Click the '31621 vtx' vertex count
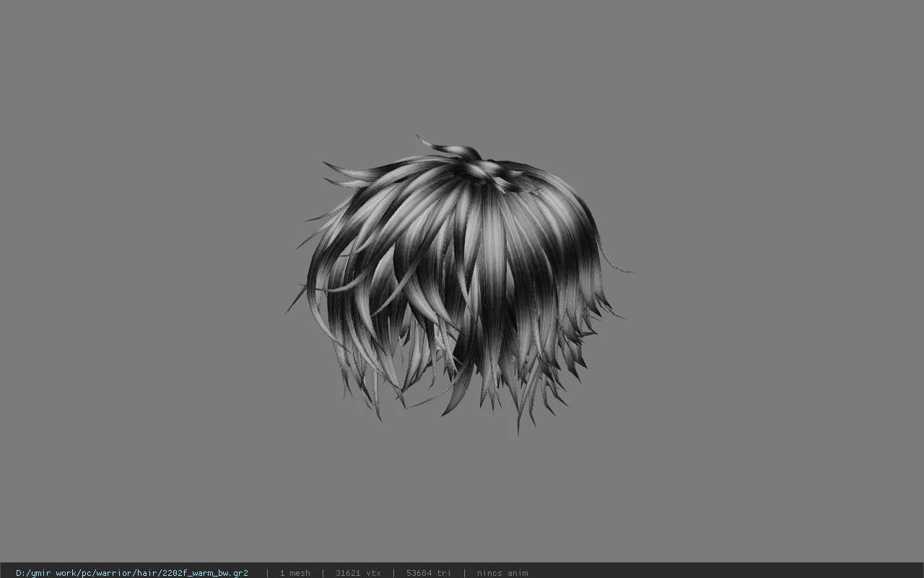The height and width of the screenshot is (578, 924). [x=358, y=573]
